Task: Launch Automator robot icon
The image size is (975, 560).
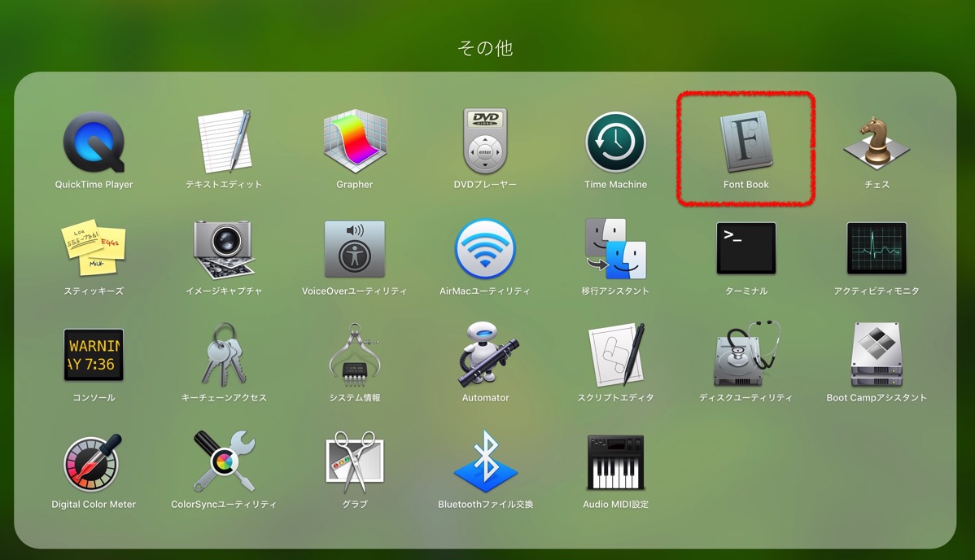Action: click(487, 355)
